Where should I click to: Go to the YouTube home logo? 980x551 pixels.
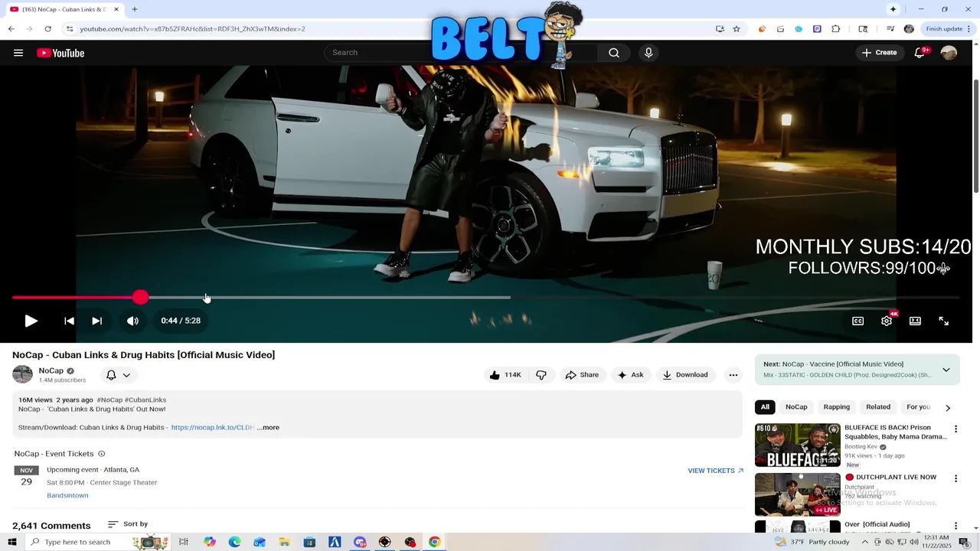[x=60, y=53]
